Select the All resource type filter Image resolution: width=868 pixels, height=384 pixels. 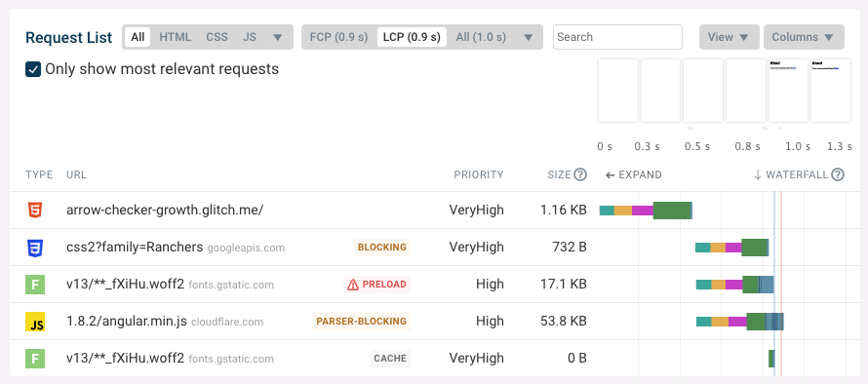click(x=138, y=37)
